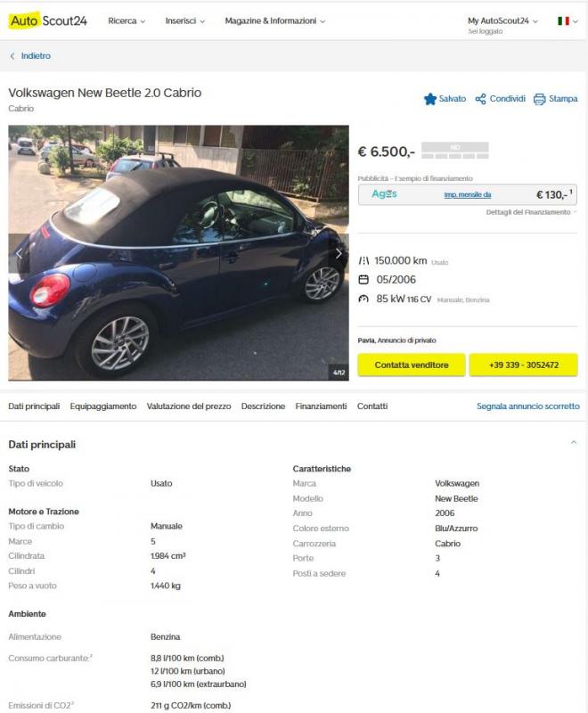Screen dimensions: 588x713
Task: Open the Inserisci dropdown menu
Action: [185, 20]
